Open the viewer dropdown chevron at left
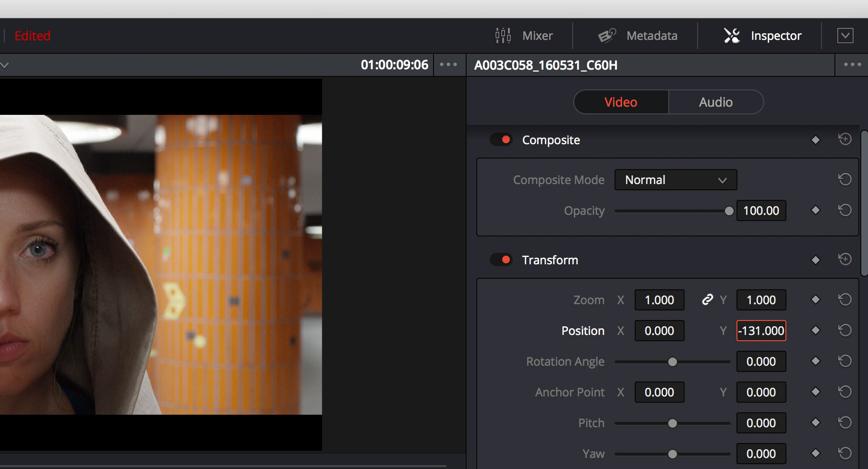 4,65
